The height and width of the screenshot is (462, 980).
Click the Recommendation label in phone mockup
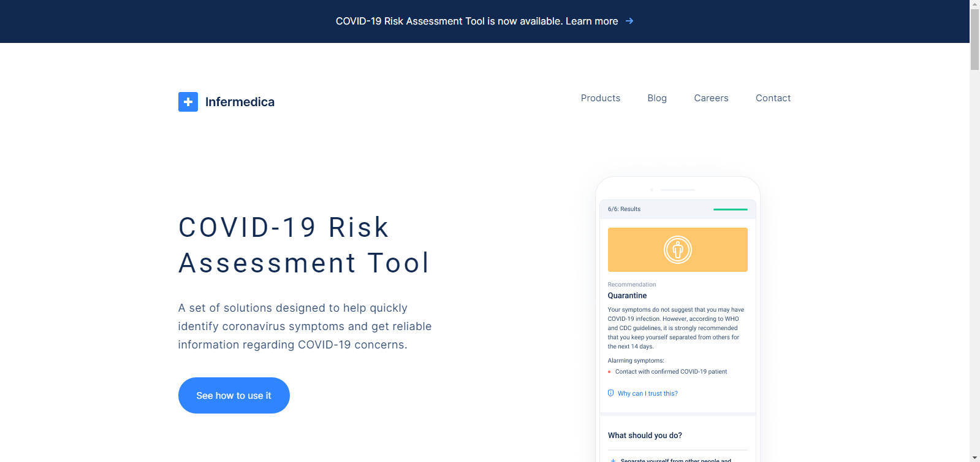point(631,285)
